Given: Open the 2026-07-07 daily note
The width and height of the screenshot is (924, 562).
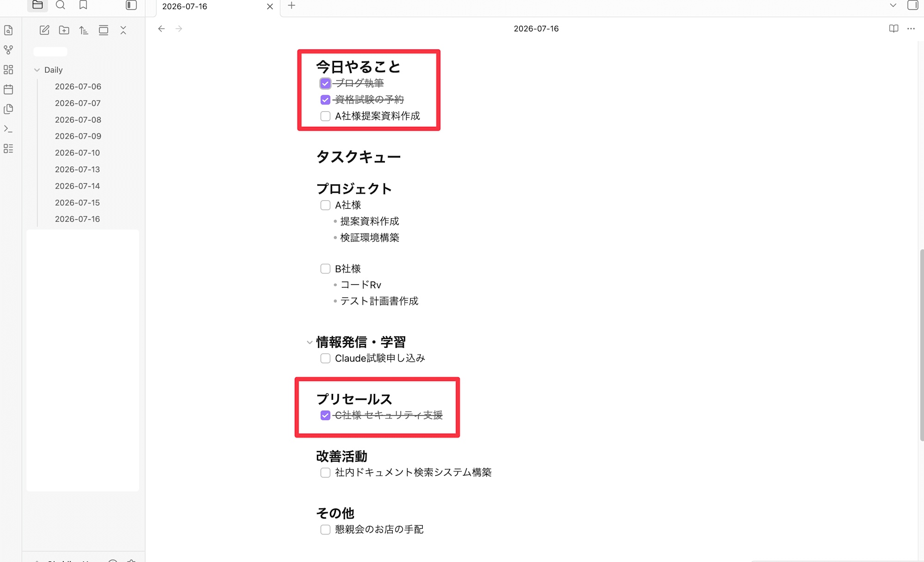Looking at the screenshot, I should point(78,103).
